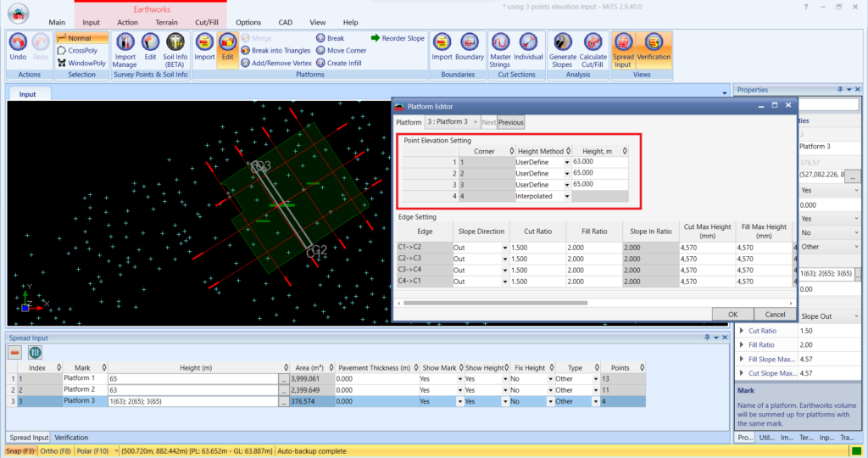This screenshot has width=868, height=458.
Task: Open the CAD menu
Action: [285, 23]
